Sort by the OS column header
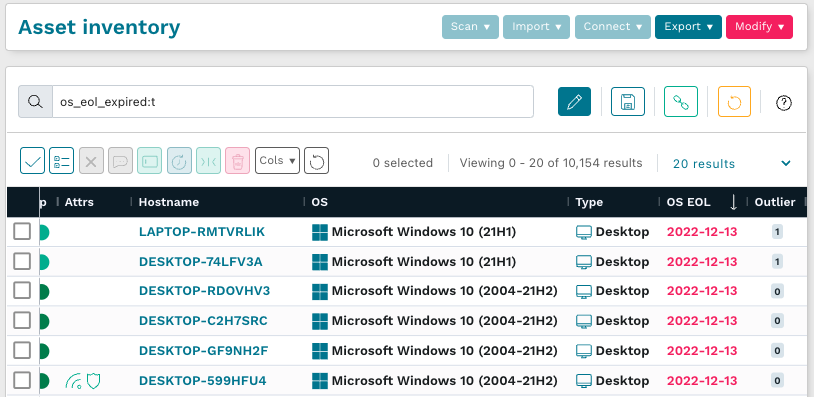The width and height of the screenshot is (814, 397). point(320,202)
